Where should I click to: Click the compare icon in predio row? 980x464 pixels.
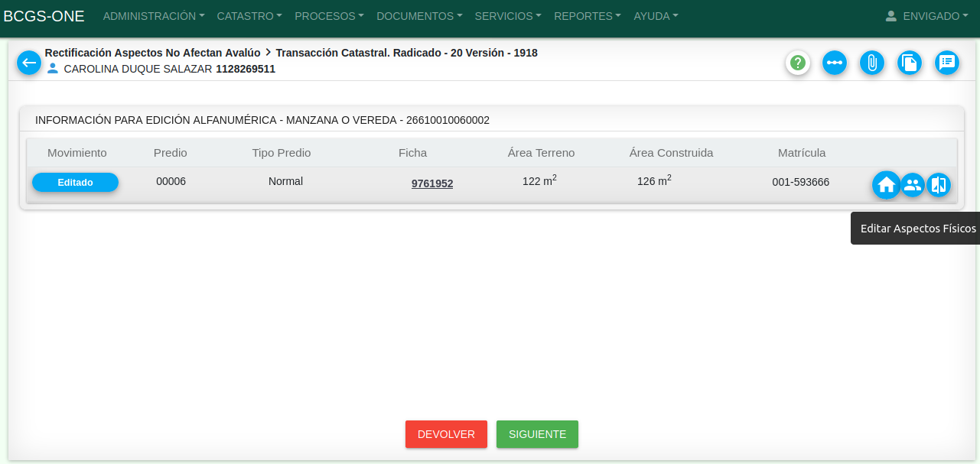click(939, 185)
